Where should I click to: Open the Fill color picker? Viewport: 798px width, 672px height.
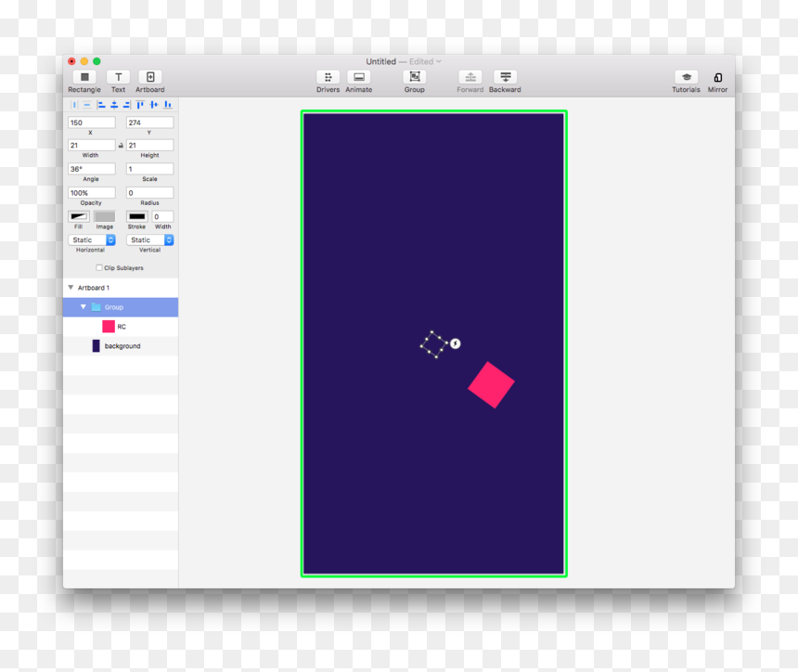pos(78,216)
